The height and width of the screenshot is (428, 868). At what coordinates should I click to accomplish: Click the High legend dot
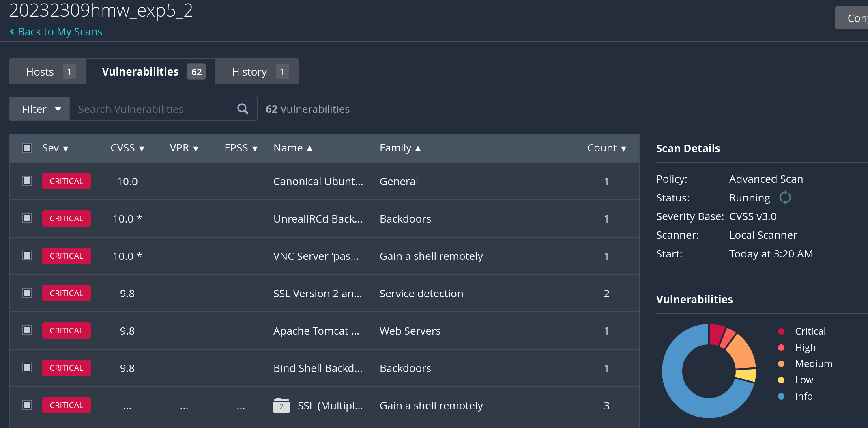point(781,348)
